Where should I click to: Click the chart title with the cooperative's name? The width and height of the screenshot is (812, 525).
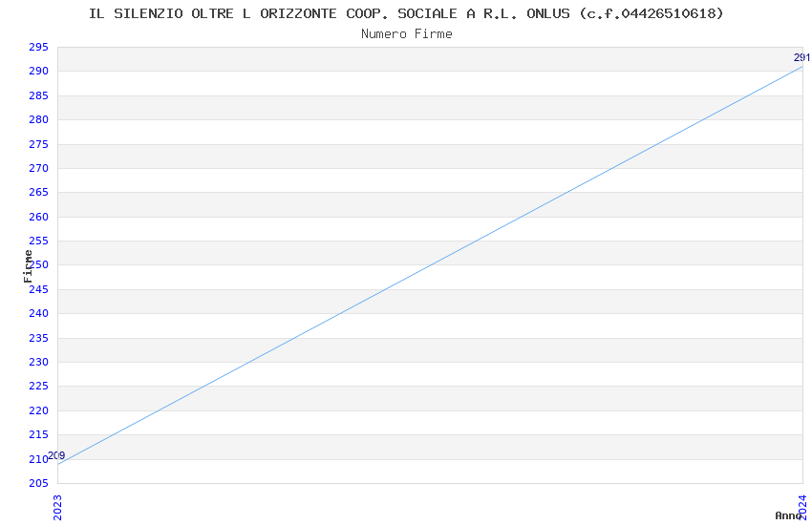(406, 13)
